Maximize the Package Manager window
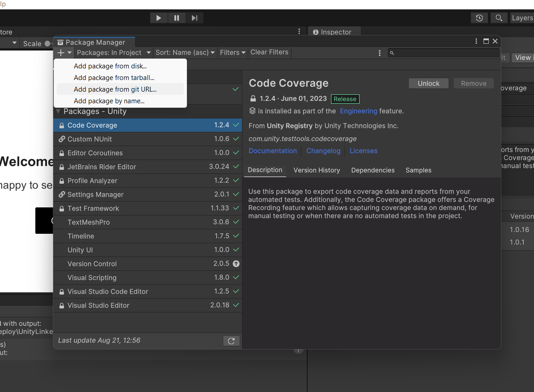Screen dimensions: 534x392 [x=486, y=41]
